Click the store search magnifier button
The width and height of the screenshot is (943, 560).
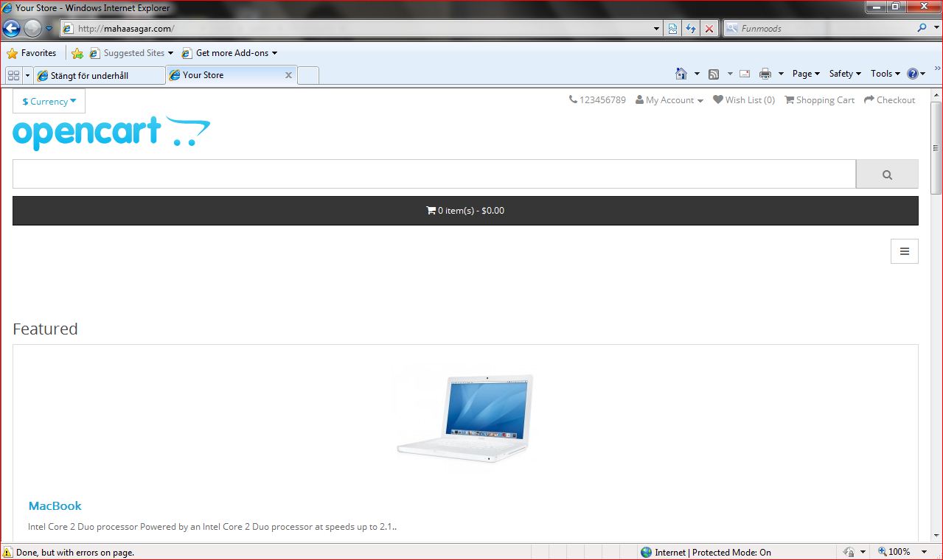[887, 175]
